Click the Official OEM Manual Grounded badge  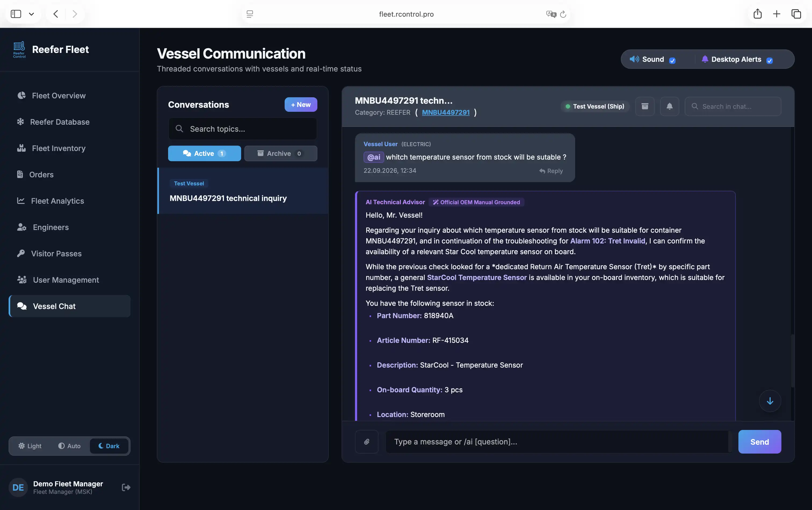tap(477, 202)
